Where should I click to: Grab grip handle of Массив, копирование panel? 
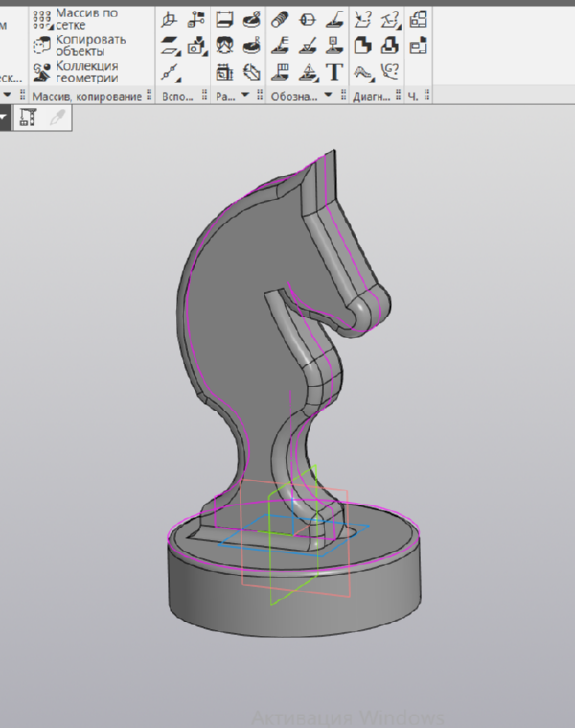coord(149,95)
